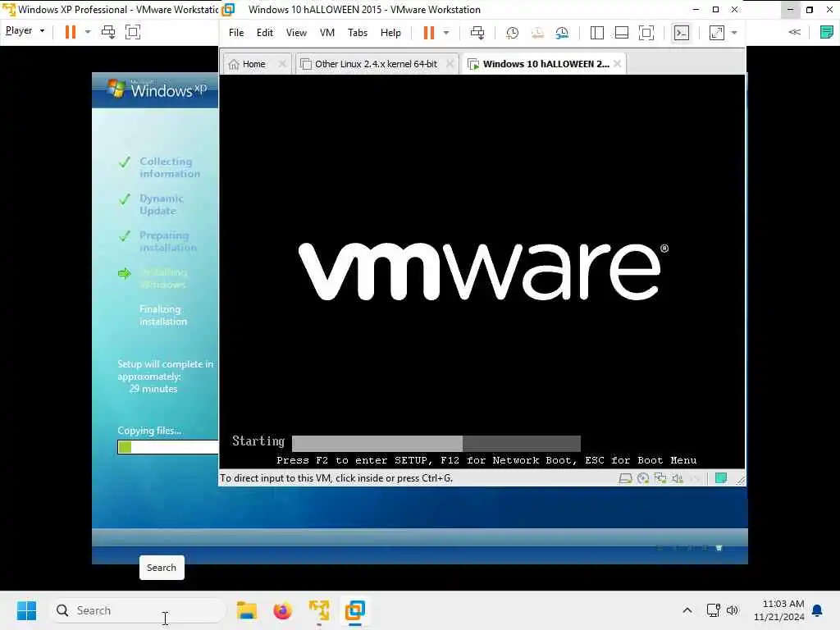Click the hard disk status icon
This screenshot has width=840, height=630.
(625, 478)
